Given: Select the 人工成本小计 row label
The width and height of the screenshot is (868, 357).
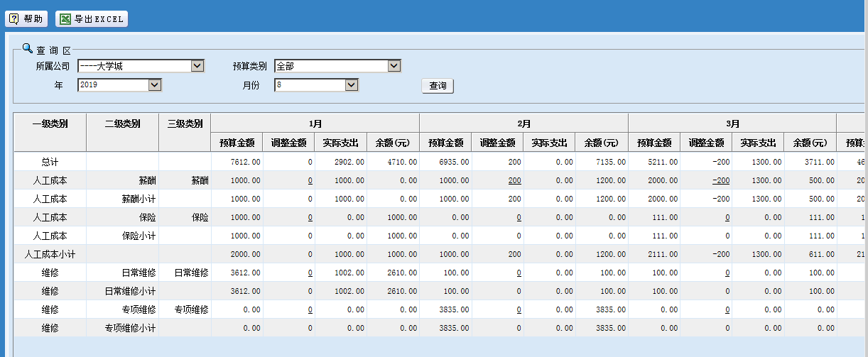Looking at the screenshot, I should click(50, 254).
